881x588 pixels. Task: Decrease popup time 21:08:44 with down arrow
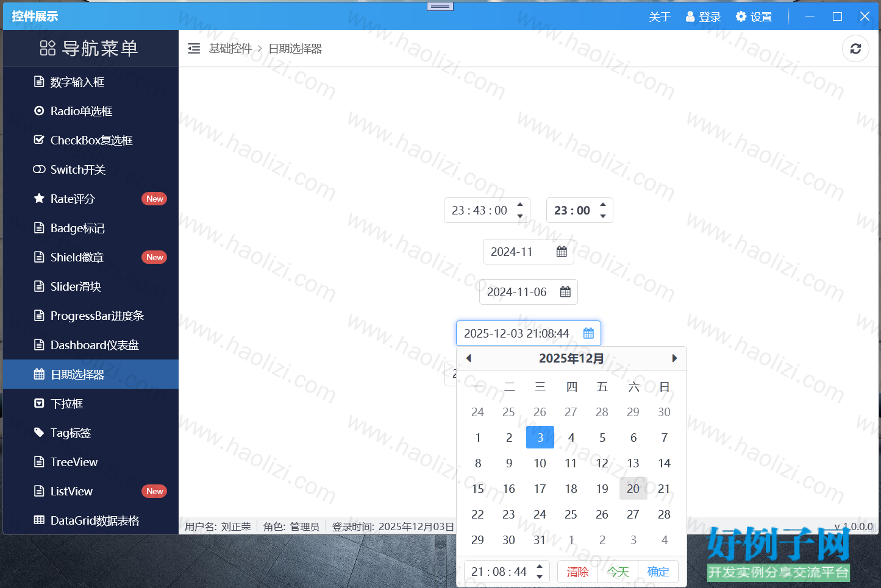coord(540,576)
